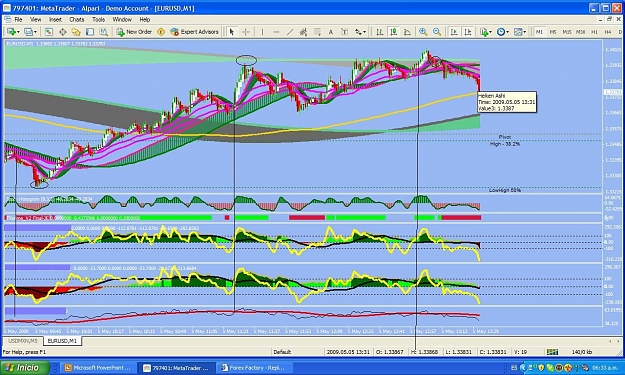The height and width of the screenshot is (375, 625).
Task: Expand the New Chart dropdown arrow
Action: pyautogui.click(x=18, y=32)
